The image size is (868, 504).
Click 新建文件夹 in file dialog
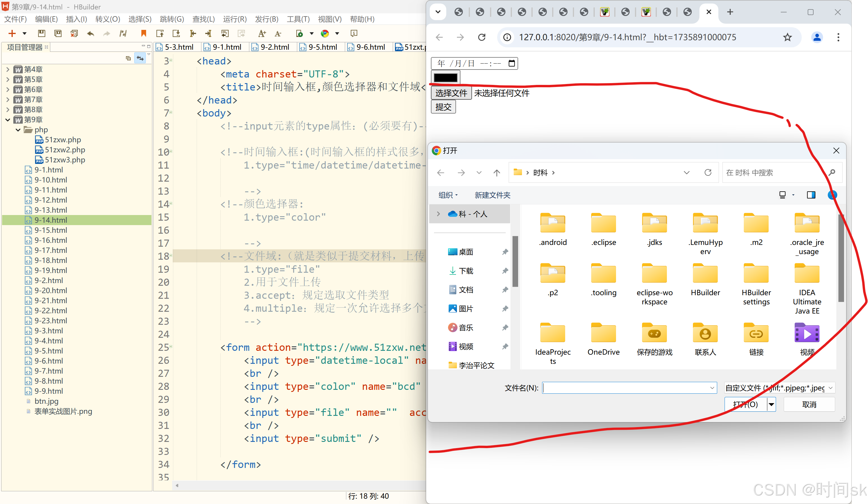[492, 195]
